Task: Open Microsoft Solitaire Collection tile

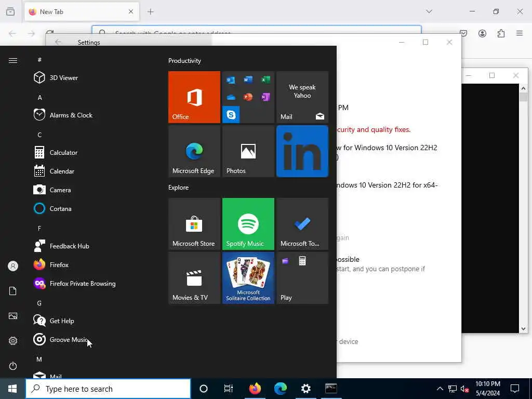Action: [x=248, y=278]
